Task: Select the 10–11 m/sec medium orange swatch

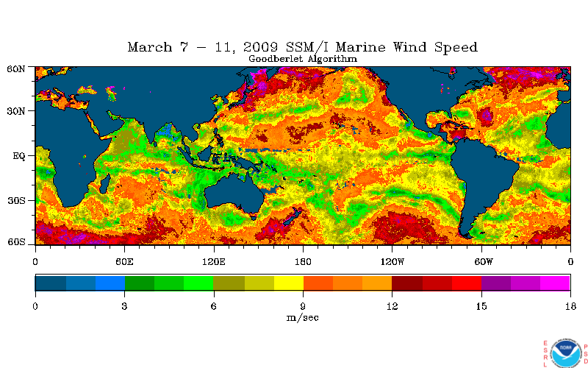Action: tap(348, 283)
